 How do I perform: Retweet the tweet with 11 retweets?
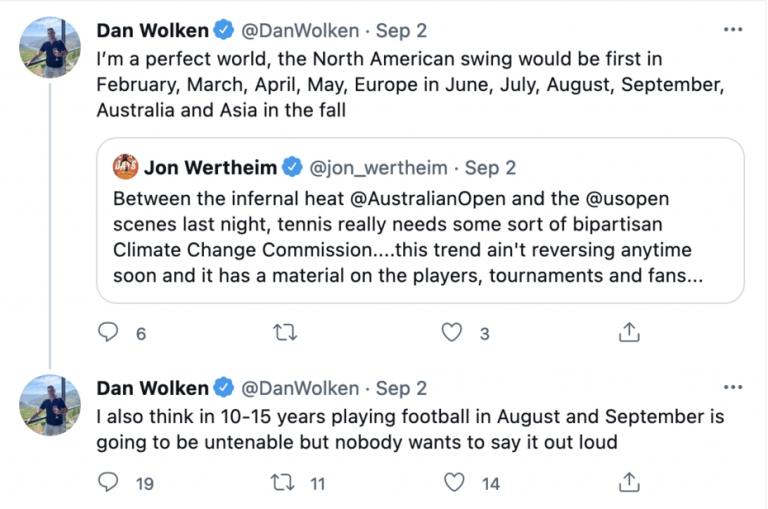click(x=285, y=483)
